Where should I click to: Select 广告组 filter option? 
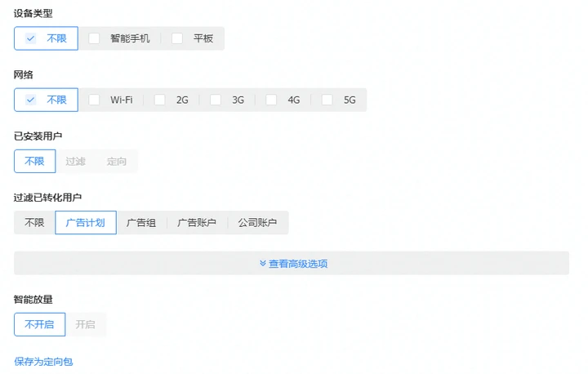pos(141,222)
